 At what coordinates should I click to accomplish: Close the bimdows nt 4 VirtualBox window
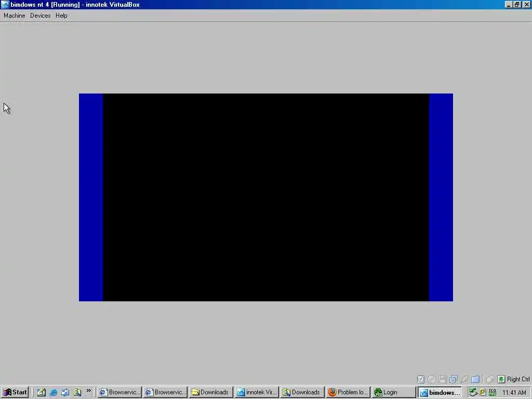(x=526, y=5)
